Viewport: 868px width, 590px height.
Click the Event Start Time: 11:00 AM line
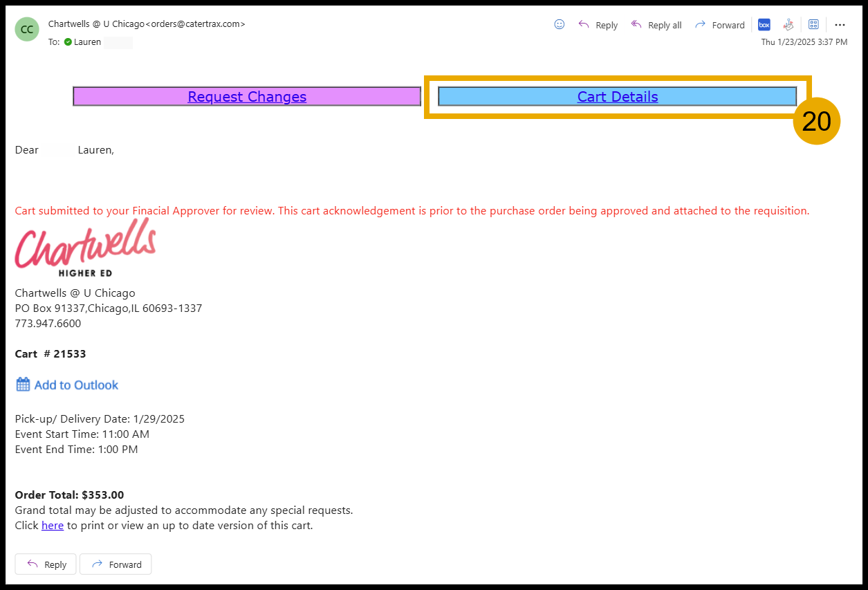pos(82,434)
